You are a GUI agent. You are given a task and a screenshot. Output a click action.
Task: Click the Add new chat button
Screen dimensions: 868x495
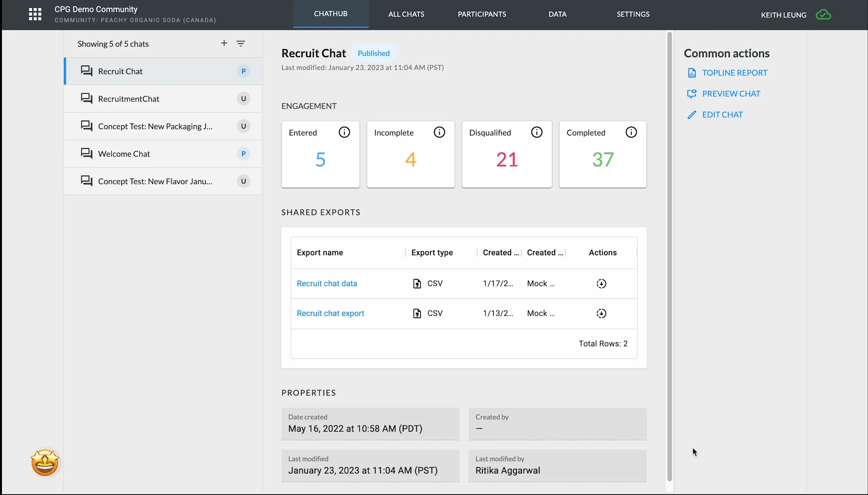224,43
